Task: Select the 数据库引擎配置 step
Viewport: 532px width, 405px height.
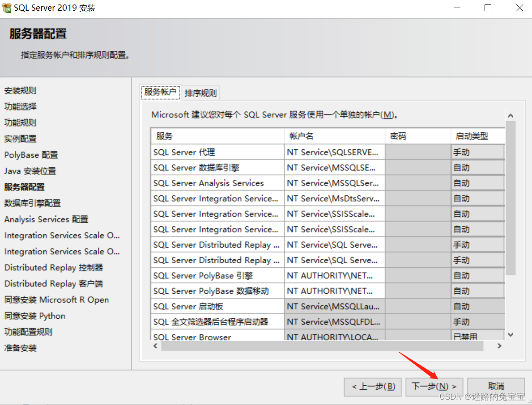Action: click(33, 203)
